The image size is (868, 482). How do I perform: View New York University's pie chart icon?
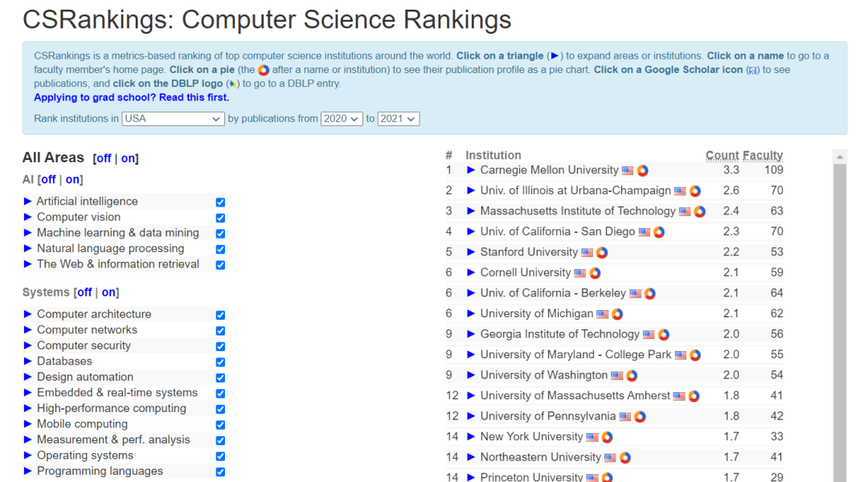607,437
